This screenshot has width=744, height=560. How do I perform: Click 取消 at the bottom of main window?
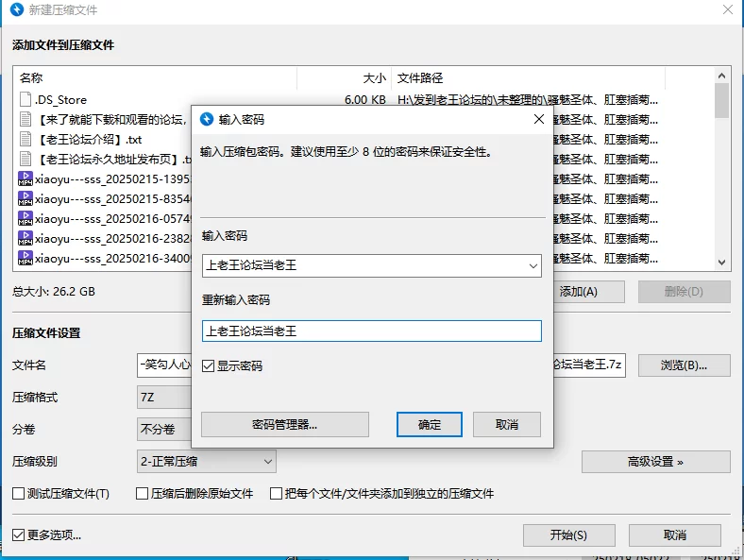coord(675,535)
